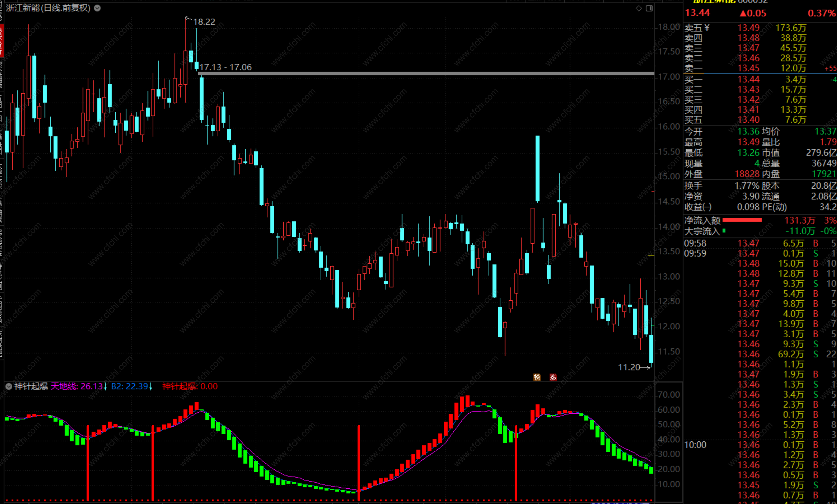Image resolution: width=837 pixels, height=504 pixels.
Task: Click the gray 17.13 - 17.06 gap line
Action: coord(410,74)
